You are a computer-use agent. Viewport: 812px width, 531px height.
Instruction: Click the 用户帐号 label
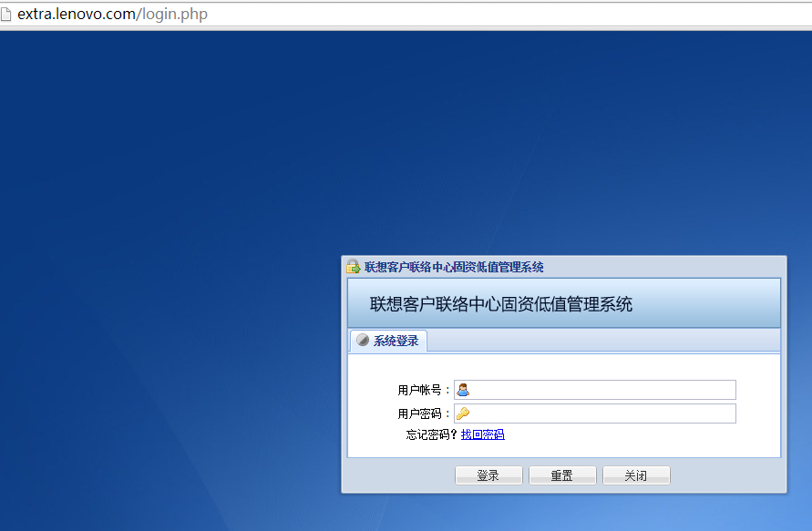click(x=423, y=390)
